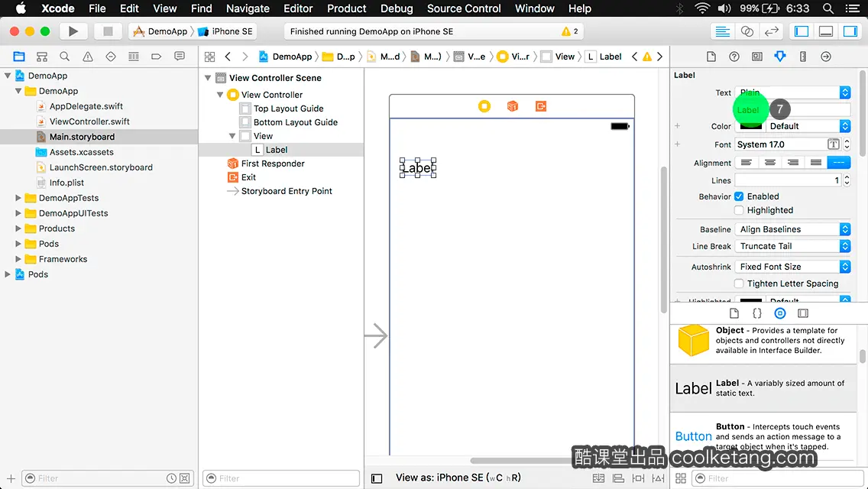868x489 pixels.
Task: Show the Standard editor
Action: coord(722,31)
